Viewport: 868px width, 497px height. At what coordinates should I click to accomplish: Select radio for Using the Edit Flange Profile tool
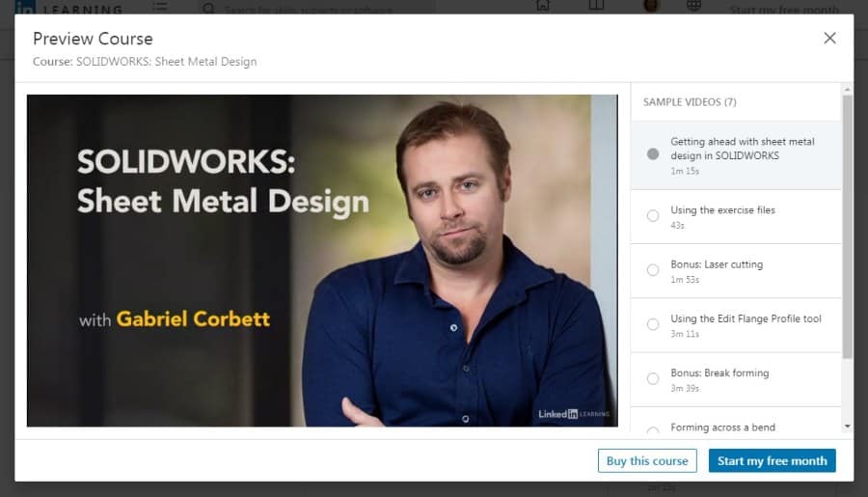tap(653, 324)
